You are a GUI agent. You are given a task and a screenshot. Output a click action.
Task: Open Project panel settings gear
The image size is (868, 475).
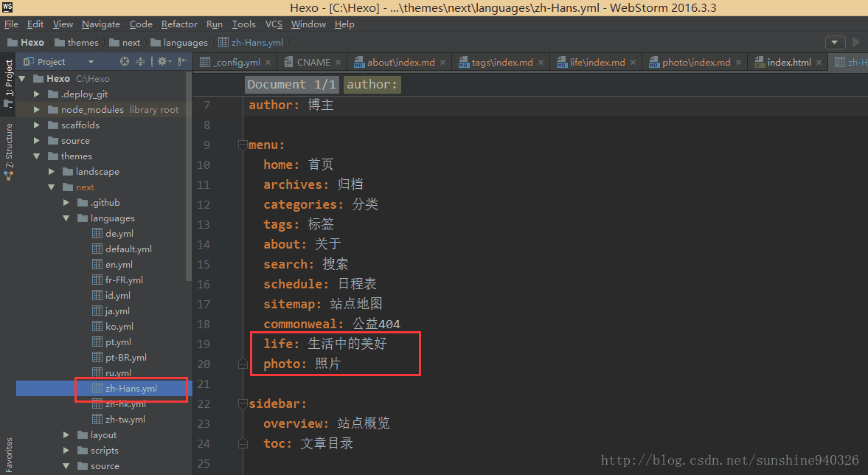(x=164, y=61)
